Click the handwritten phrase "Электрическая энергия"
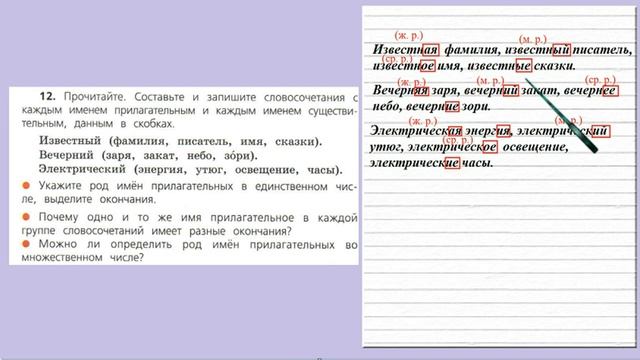 440,131
